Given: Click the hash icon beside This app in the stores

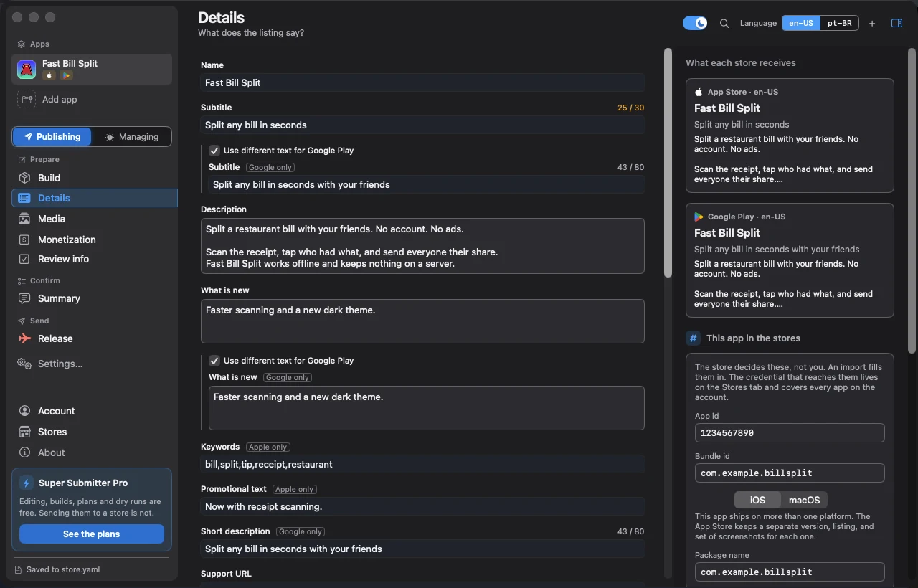Looking at the screenshot, I should 693,338.
